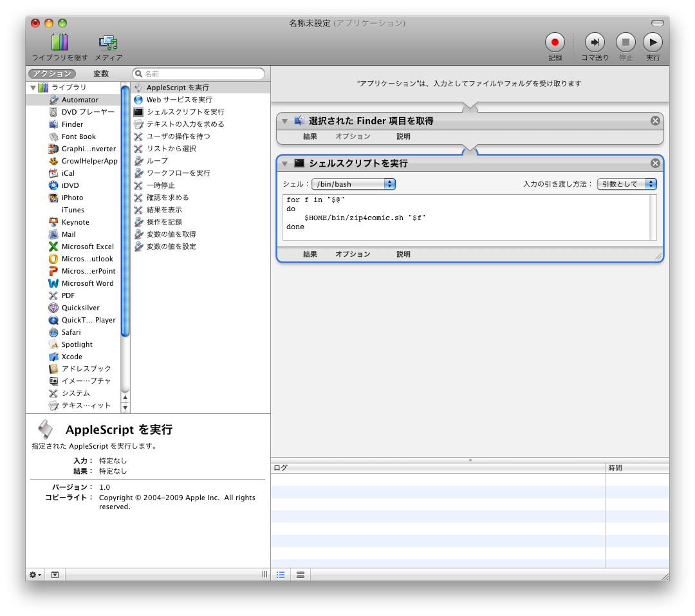The width and height of the screenshot is (695, 616).
Task: Select アドレスブック in the library
Action: tap(73, 369)
